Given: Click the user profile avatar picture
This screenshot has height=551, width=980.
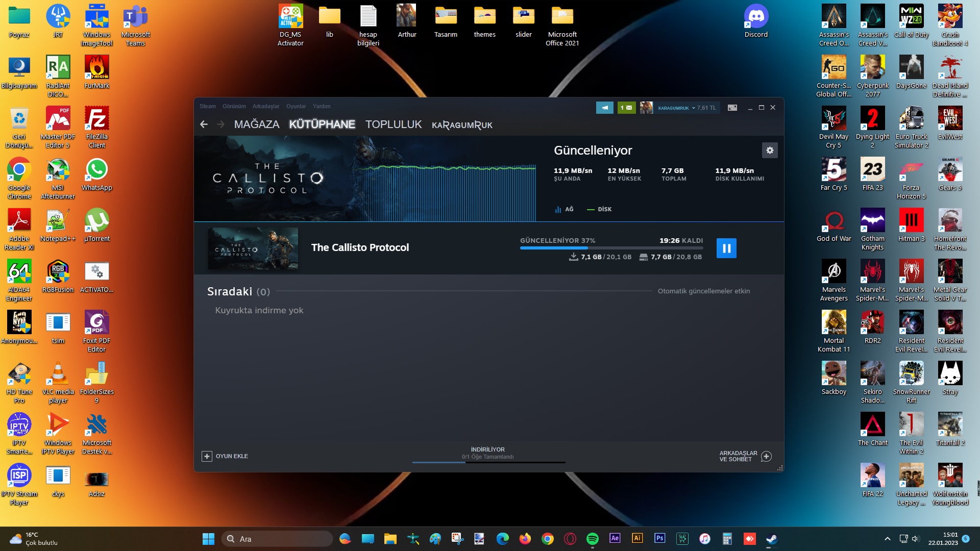Looking at the screenshot, I should [646, 108].
